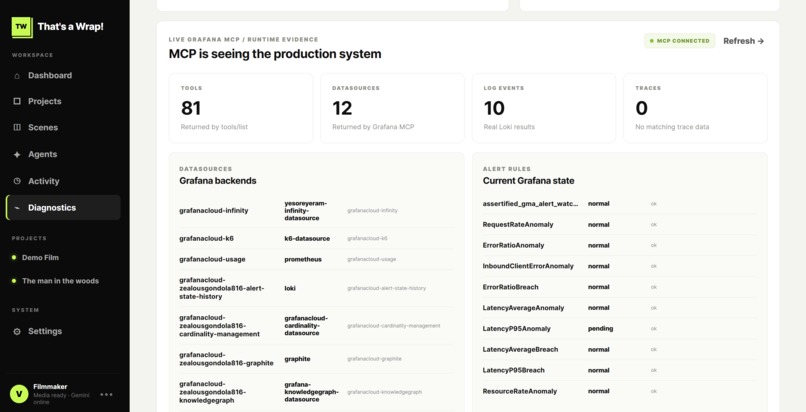This screenshot has height=412, width=806.
Task: Click the Datasources 12 card
Action: pyautogui.click(x=392, y=108)
